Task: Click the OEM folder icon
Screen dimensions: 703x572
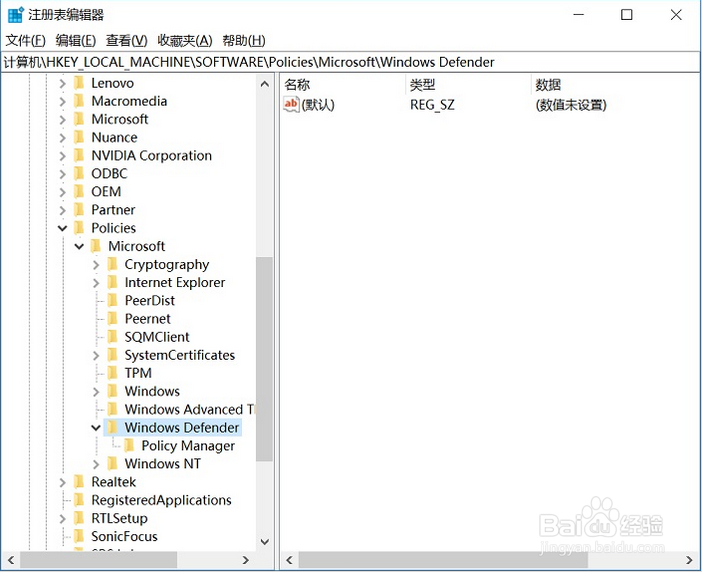Action: click(79, 191)
